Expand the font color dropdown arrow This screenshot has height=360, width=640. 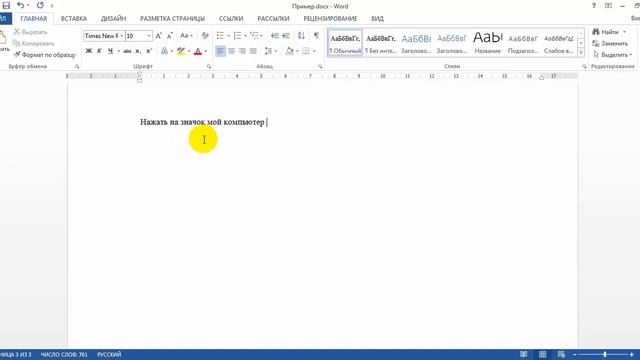pos(206,51)
